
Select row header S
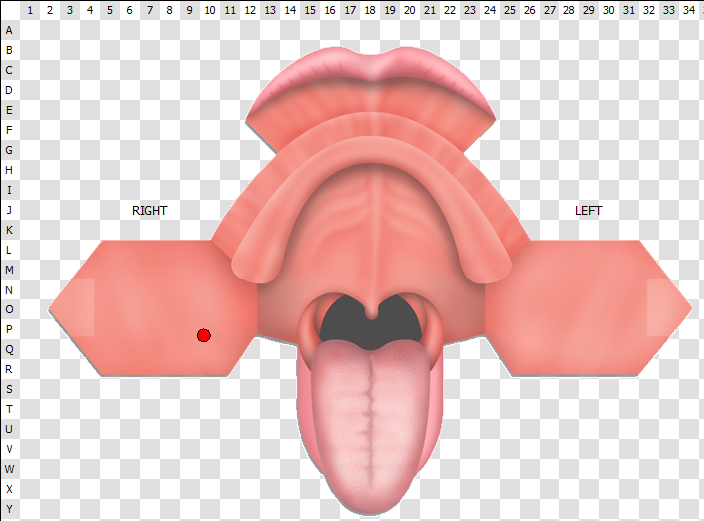tap(9, 389)
